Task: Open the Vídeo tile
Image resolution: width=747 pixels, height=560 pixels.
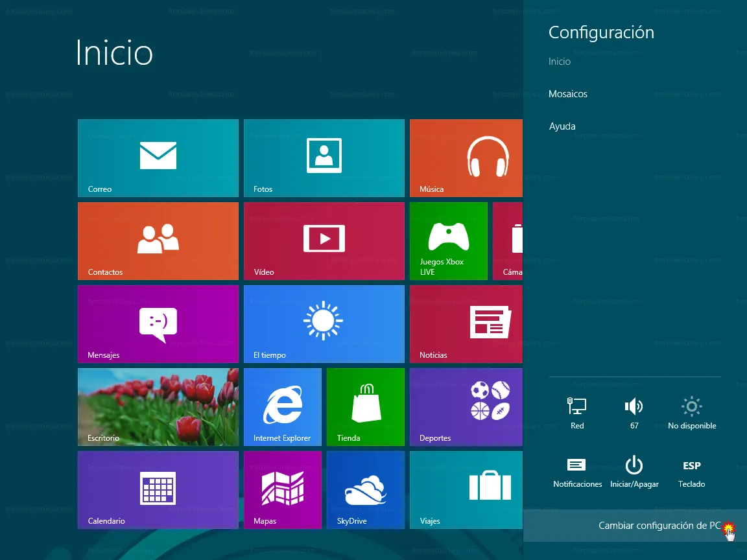Action: click(x=324, y=241)
